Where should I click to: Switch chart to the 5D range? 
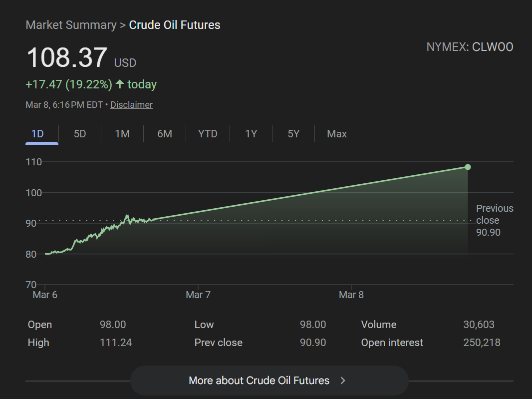[80, 134]
